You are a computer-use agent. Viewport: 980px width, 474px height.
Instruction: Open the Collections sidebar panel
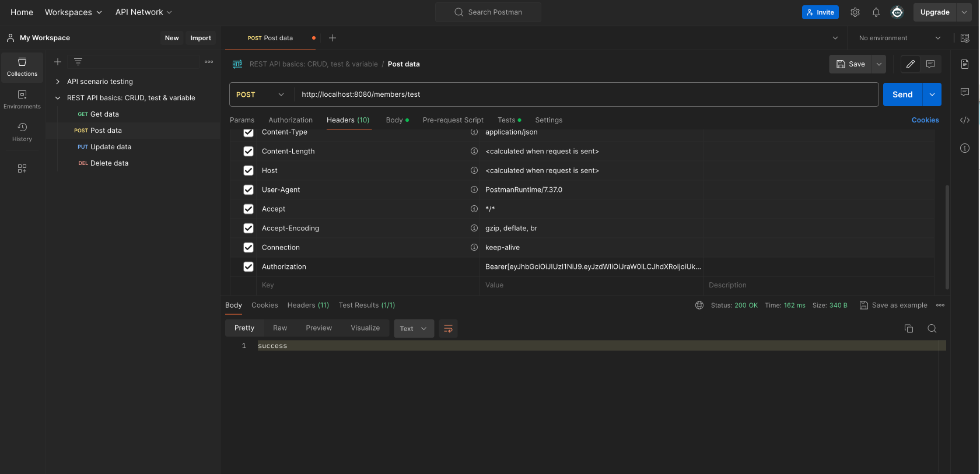pyautogui.click(x=22, y=67)
